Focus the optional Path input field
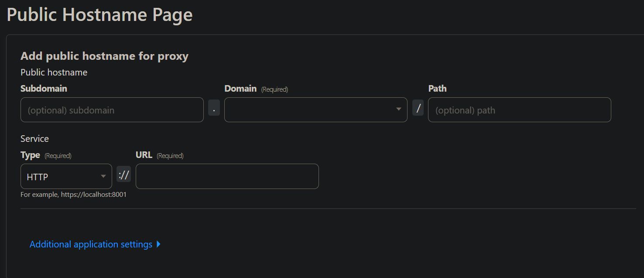 (x=520, y=110)
